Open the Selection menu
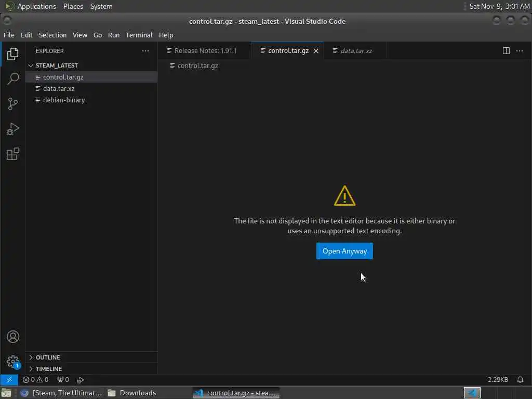 click(52, 35)
